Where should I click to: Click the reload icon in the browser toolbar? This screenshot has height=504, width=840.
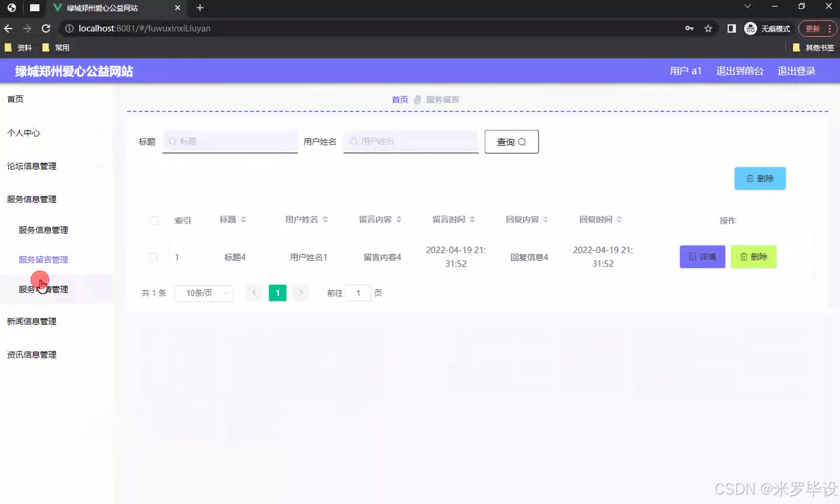(x=46, y=28)
